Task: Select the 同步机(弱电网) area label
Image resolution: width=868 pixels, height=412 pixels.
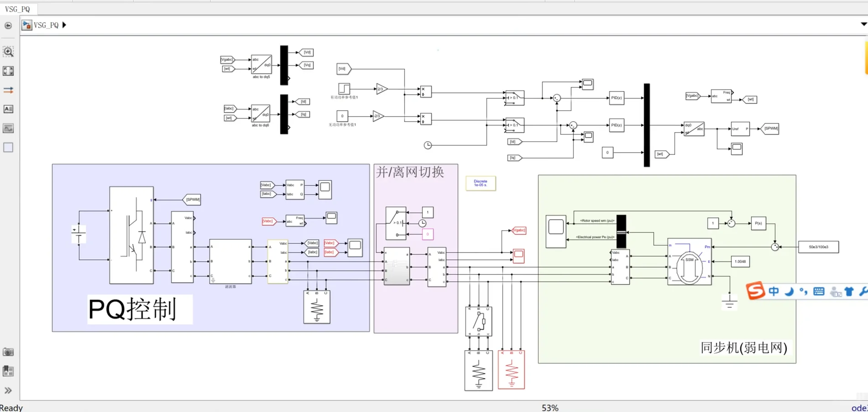Action: click(744, 348)
